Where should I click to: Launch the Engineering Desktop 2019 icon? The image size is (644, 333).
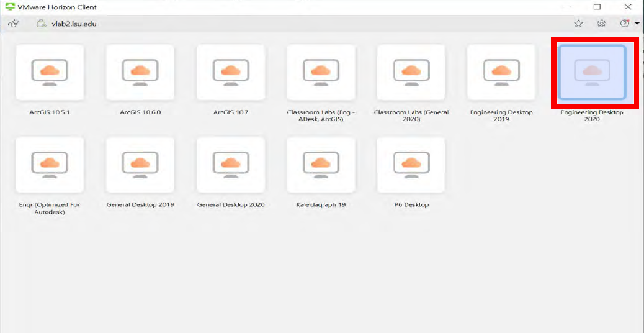pos(501,72)
